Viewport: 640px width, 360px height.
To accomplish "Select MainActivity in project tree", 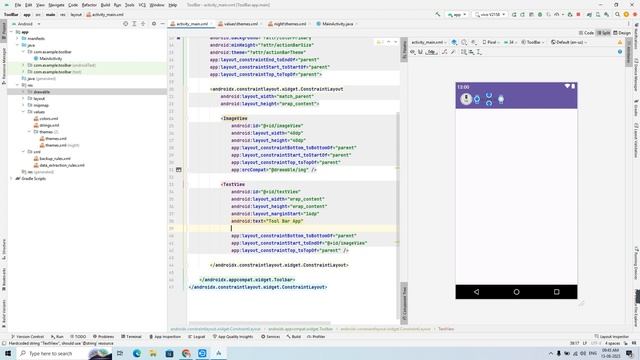I will click(x=51, y=58).
